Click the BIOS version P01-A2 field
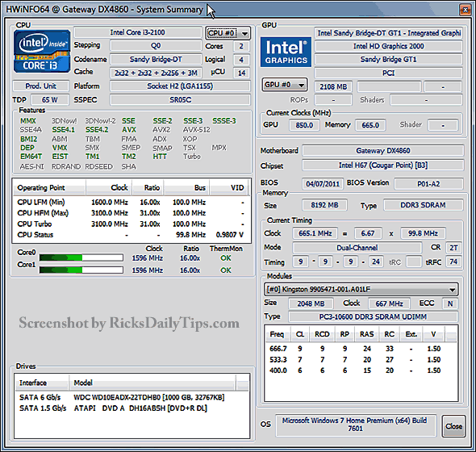Screen dimensions: 476x452 click(428, 184)
